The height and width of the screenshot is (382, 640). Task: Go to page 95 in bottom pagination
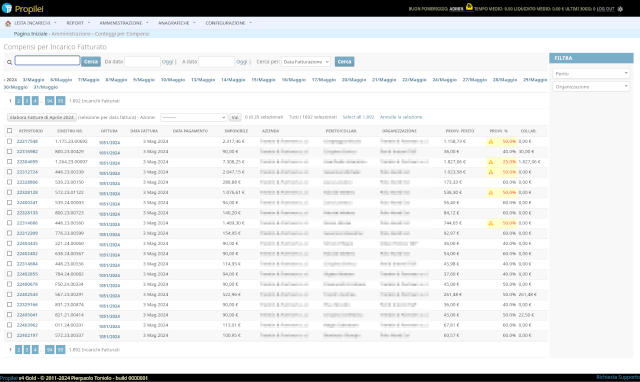coord(60,350)
